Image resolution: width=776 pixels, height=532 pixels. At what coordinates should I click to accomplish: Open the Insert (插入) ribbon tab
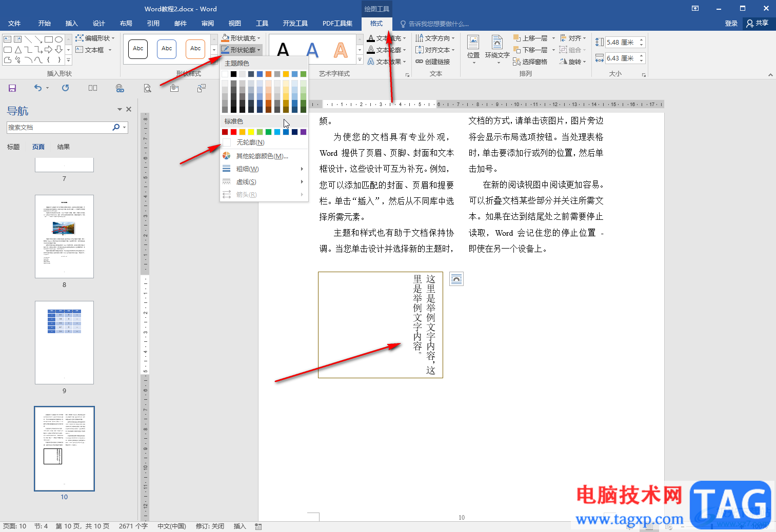tap(72, 24)
